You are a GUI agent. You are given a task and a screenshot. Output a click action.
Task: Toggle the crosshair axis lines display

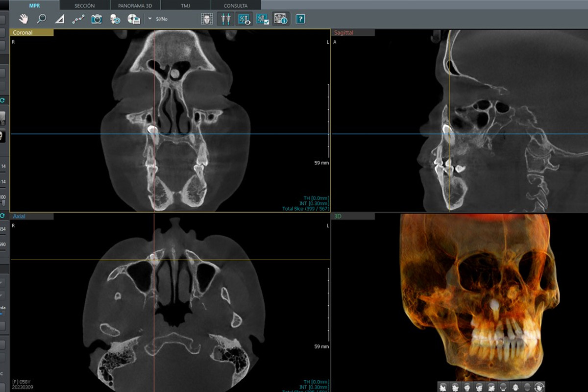coord(225,19)
